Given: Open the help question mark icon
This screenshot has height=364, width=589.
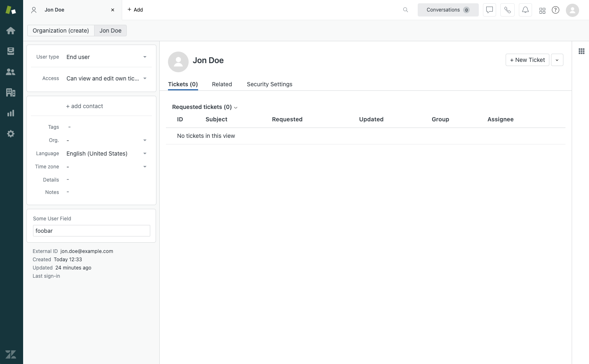Looking at the screenshot, I should (556, 10).
